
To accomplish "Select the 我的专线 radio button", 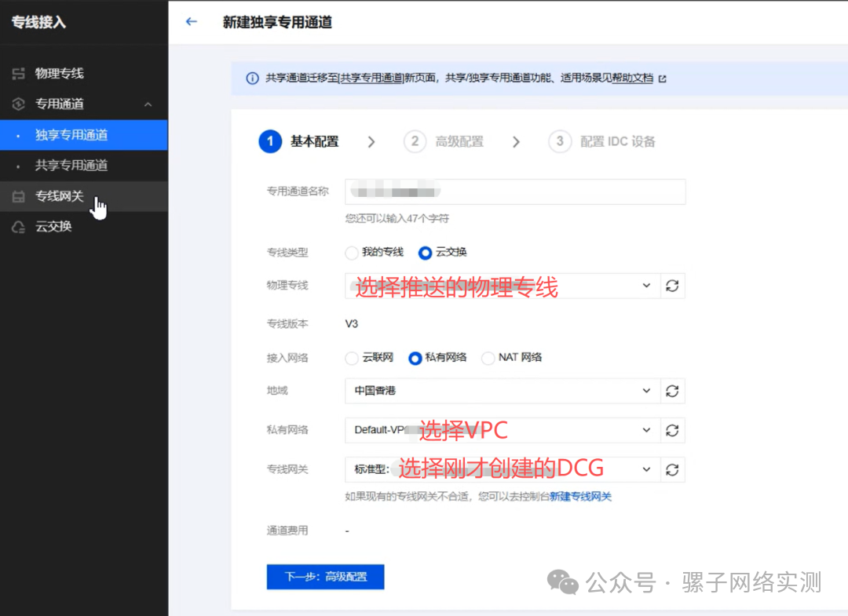I will pyautogui.click(x=352, y=253).
